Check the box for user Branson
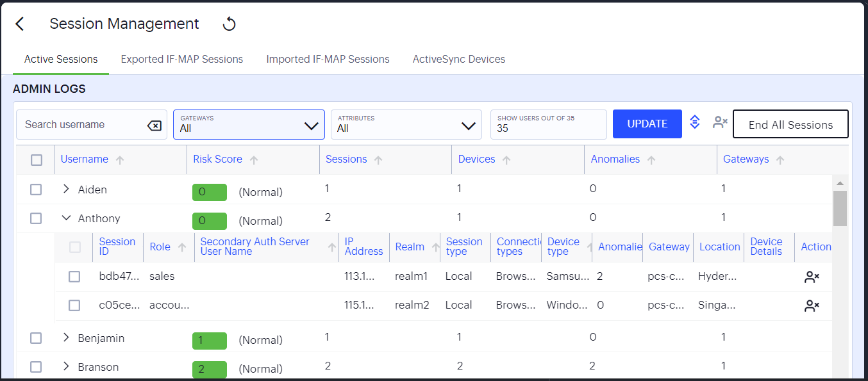The image size is (868, 381). pos(36,367)
